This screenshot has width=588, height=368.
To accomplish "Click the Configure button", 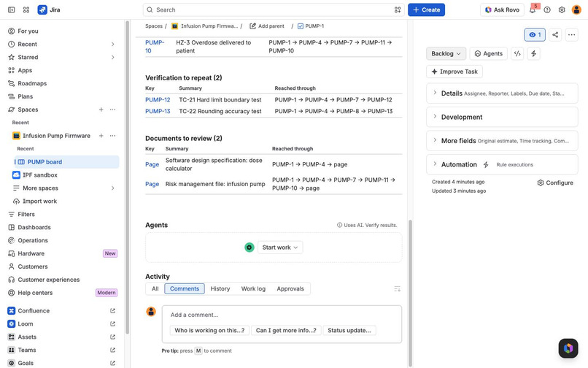I will tap(555, 183).
